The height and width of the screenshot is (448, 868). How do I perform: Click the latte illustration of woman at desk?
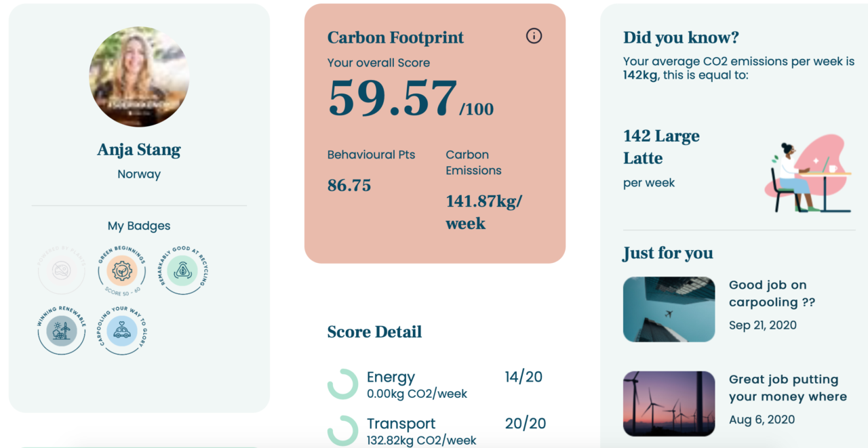[x=807, y=173]
